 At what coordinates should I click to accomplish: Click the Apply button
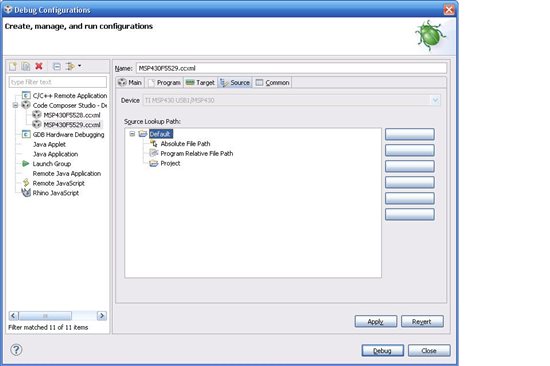pos(376,321)
